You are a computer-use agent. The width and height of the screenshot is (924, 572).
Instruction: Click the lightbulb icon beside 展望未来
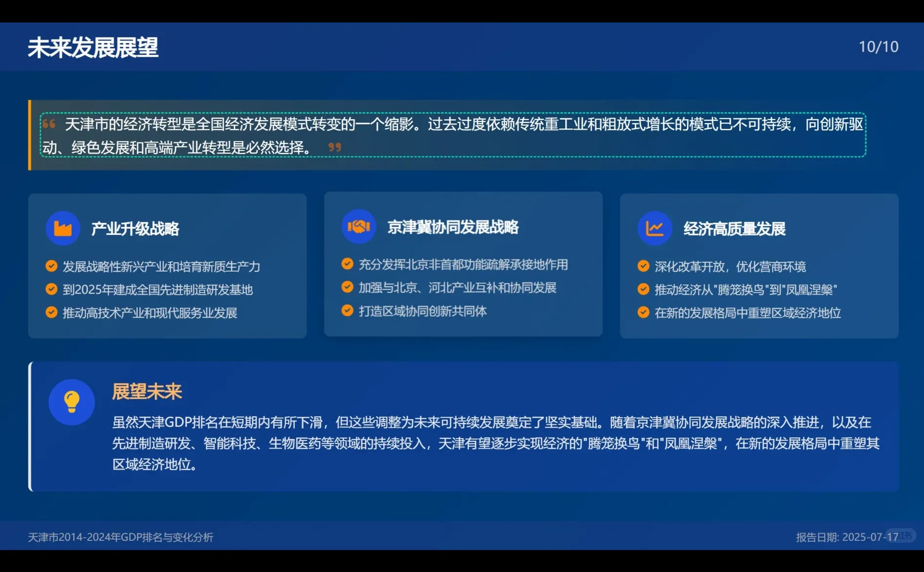(x=71, y=401)
